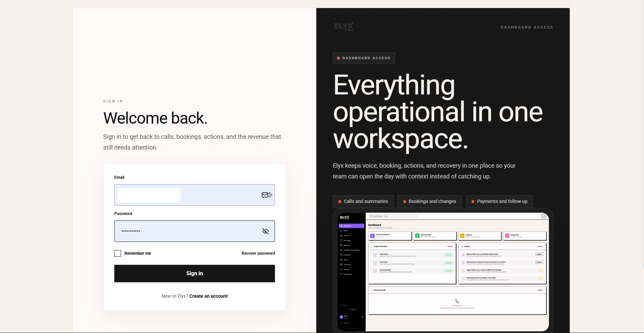Open the Recover password link

coord(258,253)
